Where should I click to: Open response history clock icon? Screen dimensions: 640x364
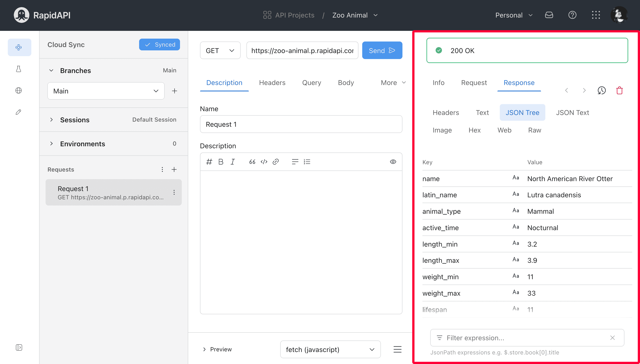602,90
